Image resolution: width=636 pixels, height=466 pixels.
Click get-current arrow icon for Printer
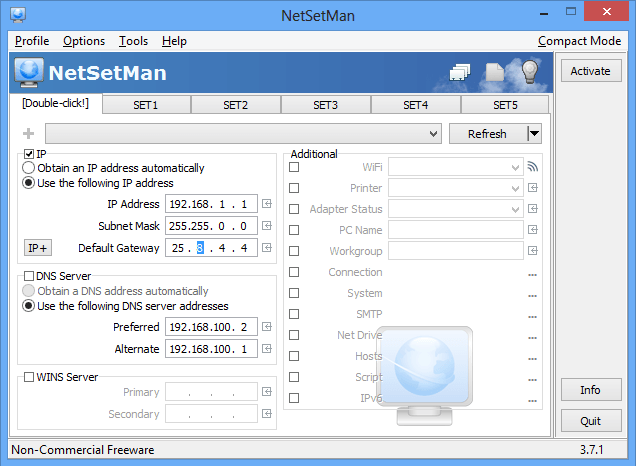click(533, 187)
